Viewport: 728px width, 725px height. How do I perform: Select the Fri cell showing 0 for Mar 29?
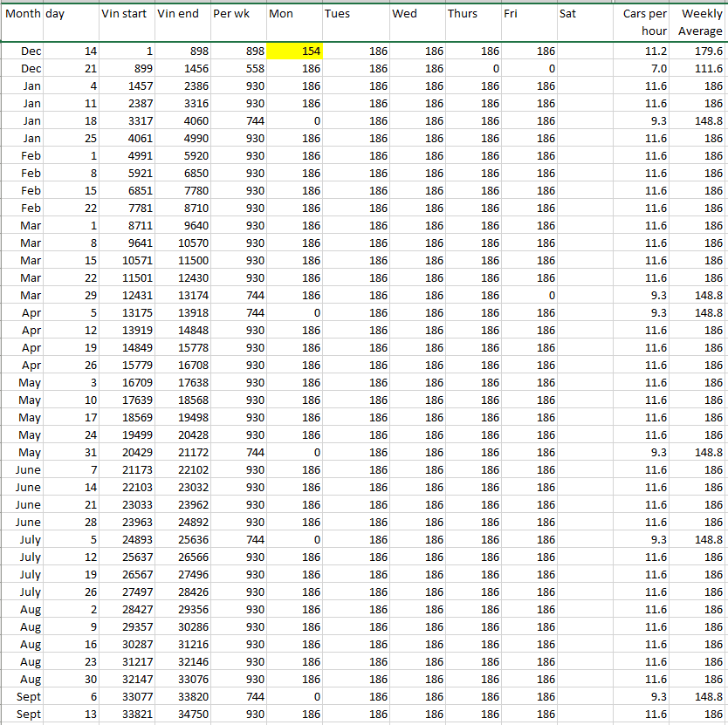coord(529,296)
